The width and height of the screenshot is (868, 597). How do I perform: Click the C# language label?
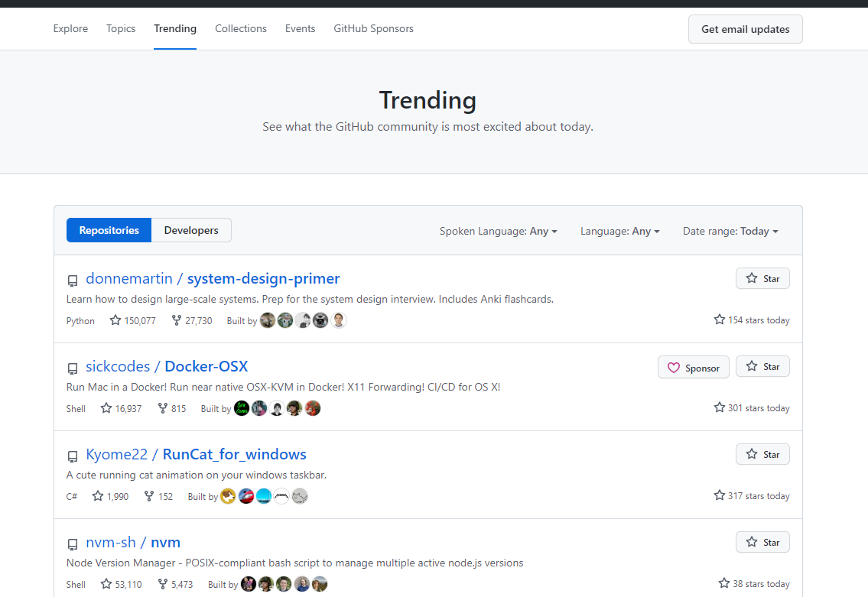pyautogui.click(x=72, y=497)
